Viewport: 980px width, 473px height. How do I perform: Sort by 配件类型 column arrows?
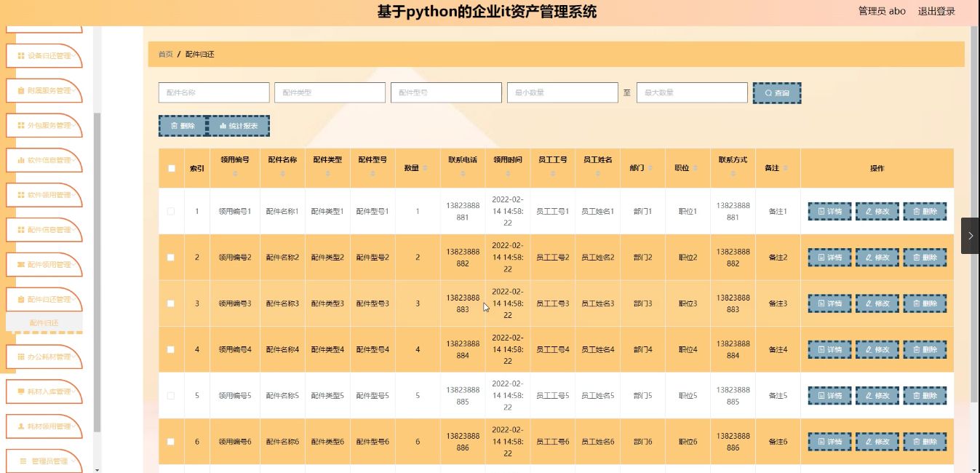click(x=327, y=175)
